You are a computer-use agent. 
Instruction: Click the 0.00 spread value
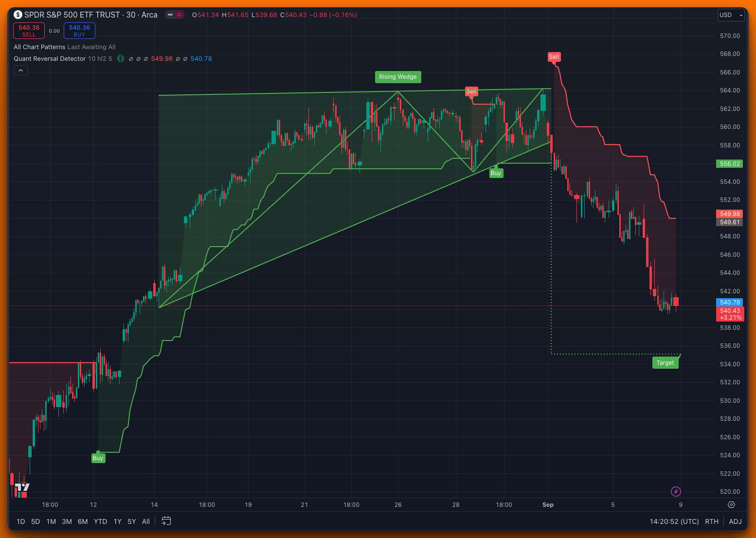pos(54,31)
